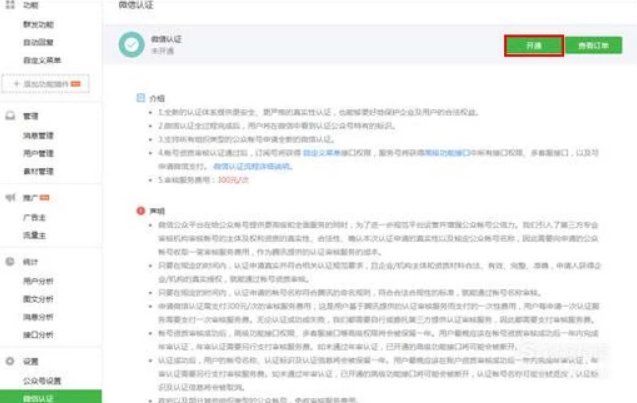Click the 添加功能插件 button in sidebar
The width and height of the screenshot is (637, 403).
(46, 84)
